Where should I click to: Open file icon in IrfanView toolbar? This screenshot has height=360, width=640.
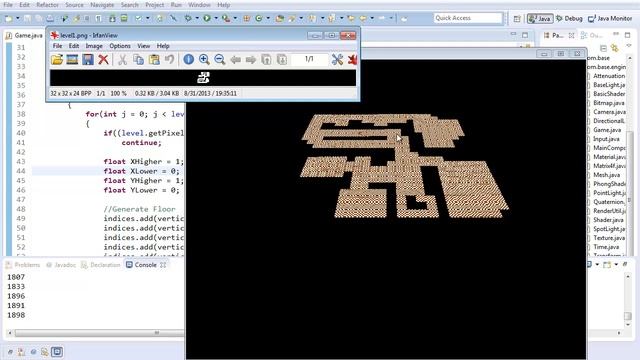(57, 60)
